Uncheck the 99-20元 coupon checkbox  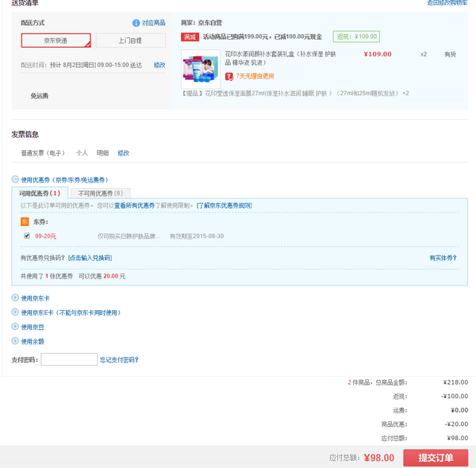[x=27, y=236]
